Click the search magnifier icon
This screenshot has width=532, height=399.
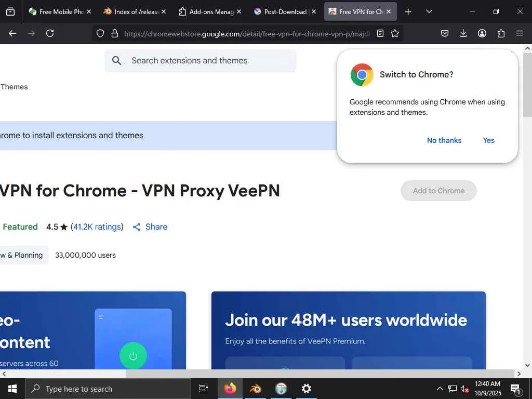tap(116, 61)
